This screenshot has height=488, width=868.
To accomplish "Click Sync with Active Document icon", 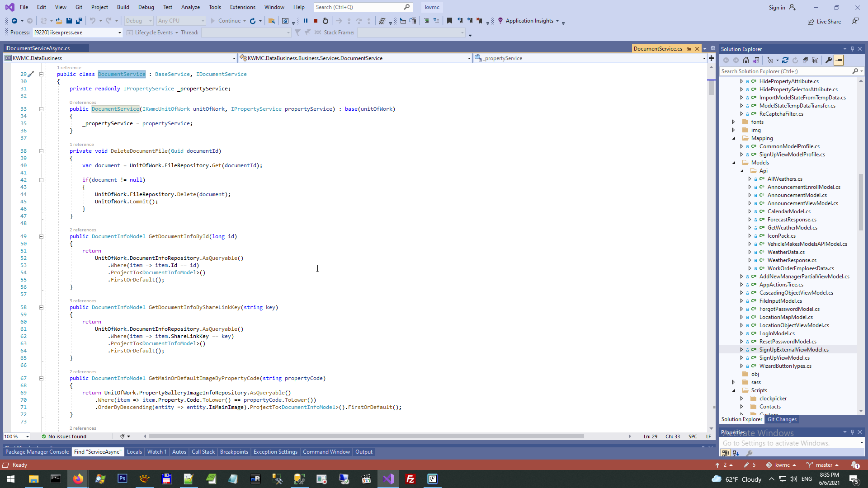I will pyautogui.click(x=785, y=60).
